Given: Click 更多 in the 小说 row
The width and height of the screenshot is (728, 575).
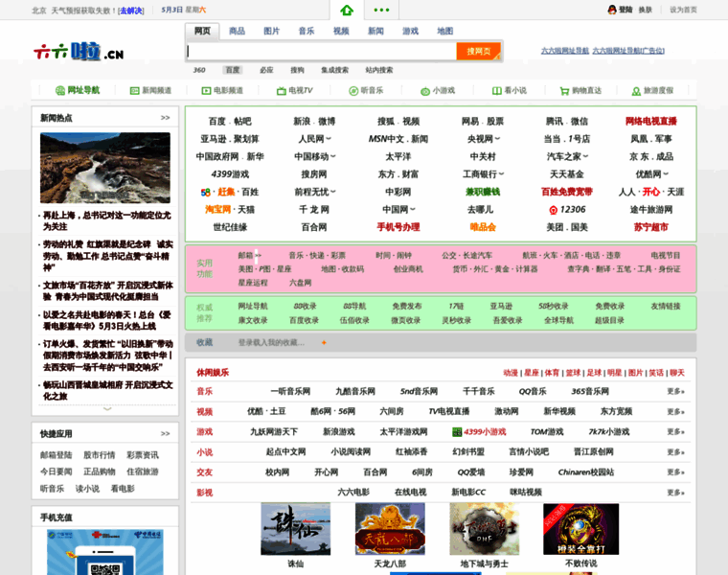Looking at the screenshot, I should [675, 452].
